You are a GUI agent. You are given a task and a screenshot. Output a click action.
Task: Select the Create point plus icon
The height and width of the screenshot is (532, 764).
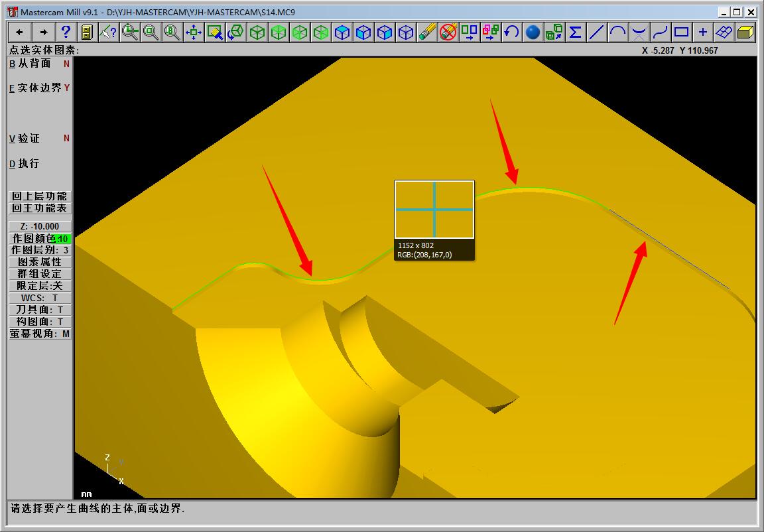pyautogui.click(x=702, y=32)
